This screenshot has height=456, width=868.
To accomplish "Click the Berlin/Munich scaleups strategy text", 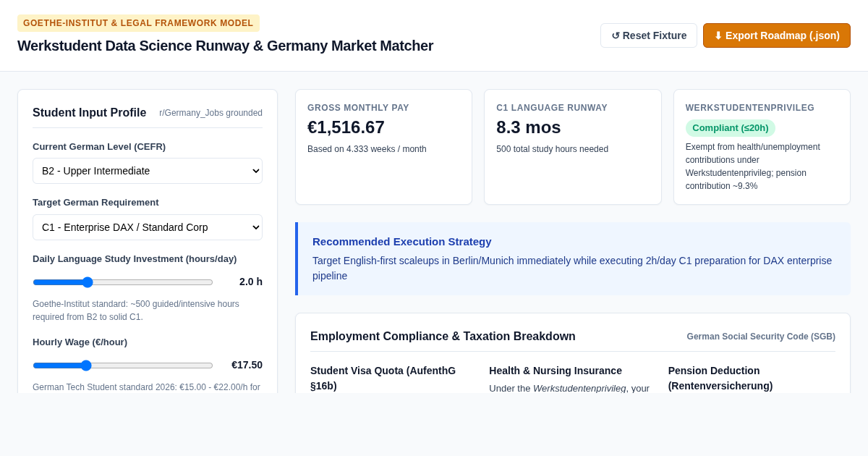I will (572, 268).
